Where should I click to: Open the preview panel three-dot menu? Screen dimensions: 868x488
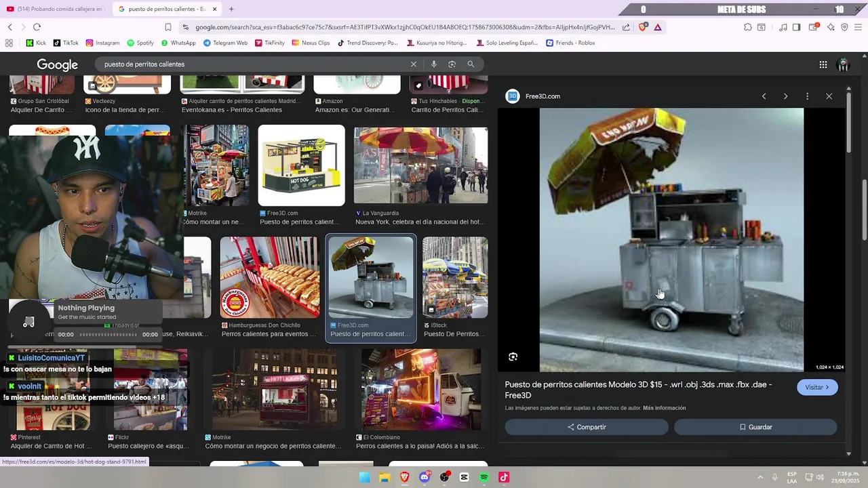pyautogui.click(x=807, y=96)
